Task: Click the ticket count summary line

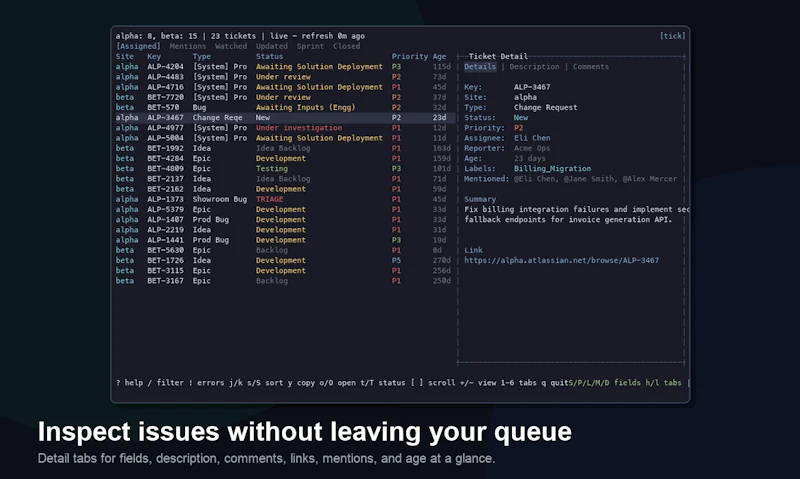Action: point(240,36)
